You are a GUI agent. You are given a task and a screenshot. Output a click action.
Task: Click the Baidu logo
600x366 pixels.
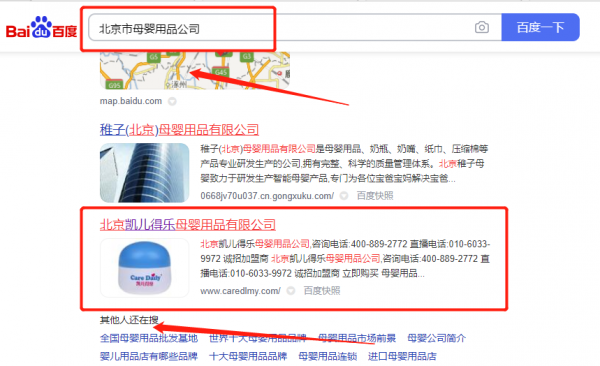(x=41, y=28)
